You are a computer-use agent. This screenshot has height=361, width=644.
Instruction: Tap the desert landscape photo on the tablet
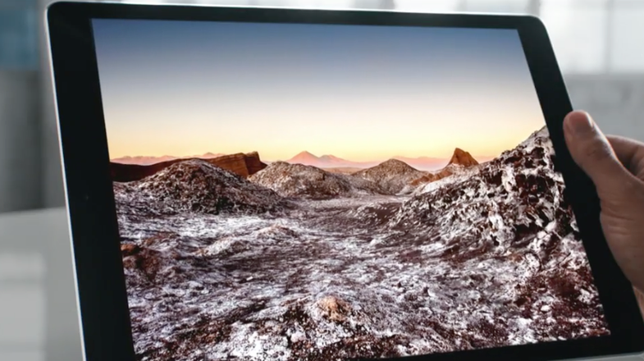[349, 189]
